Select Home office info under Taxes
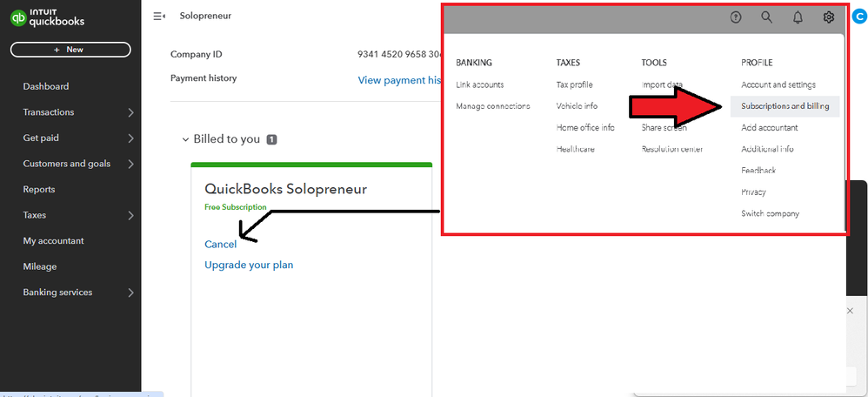This screenshot has height=397, width=868. point(585,127)
